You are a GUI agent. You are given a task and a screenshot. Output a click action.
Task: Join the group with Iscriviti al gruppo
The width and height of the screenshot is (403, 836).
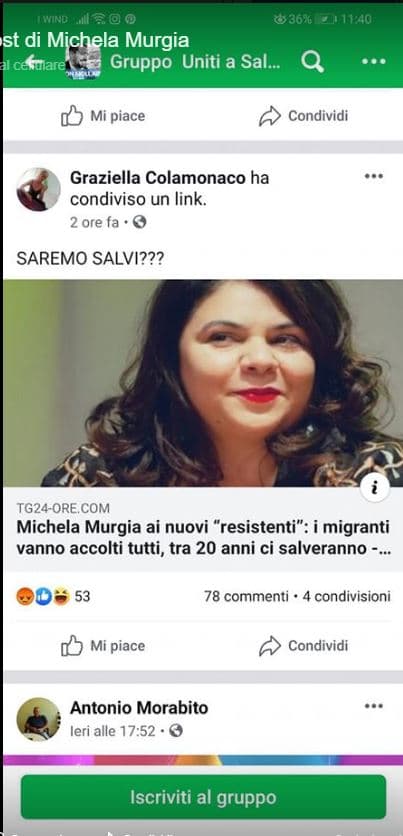tap(203, 798)
